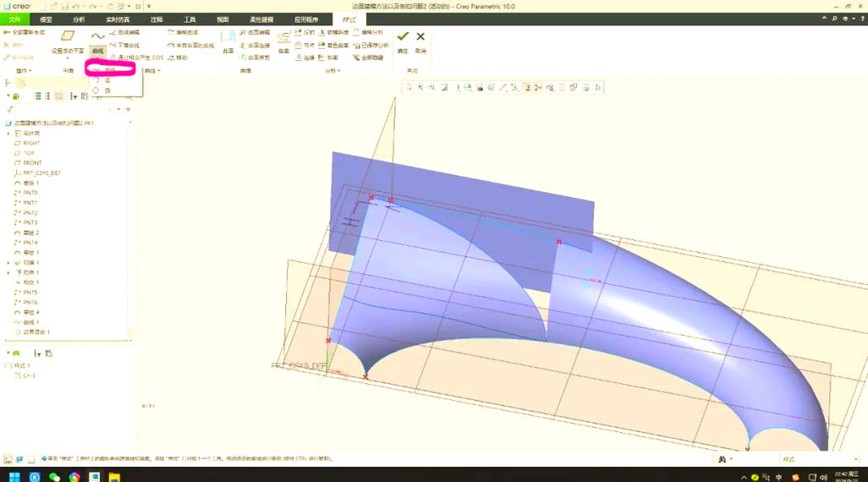Screen dimensions: 868x482
Task: Click the Curve from Surface icon
Action: click(x=171, y=45)
